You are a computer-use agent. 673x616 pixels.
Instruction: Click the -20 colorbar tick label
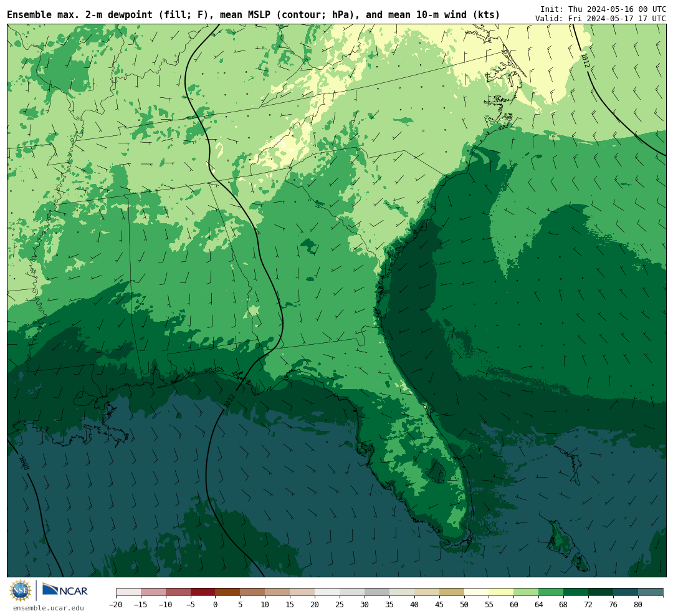(x=116, y=605)
